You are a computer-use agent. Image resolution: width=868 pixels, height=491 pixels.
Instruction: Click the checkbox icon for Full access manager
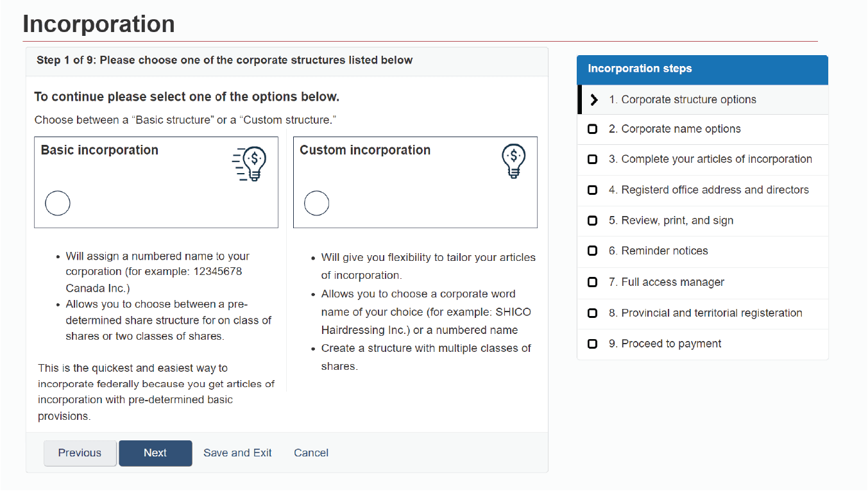[591, 281]
